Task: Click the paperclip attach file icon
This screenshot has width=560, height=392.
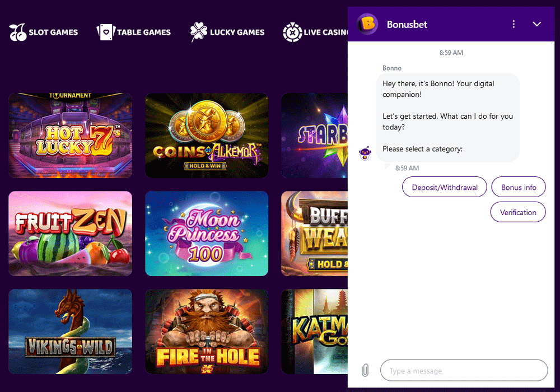Action: (x=365, y=370)
